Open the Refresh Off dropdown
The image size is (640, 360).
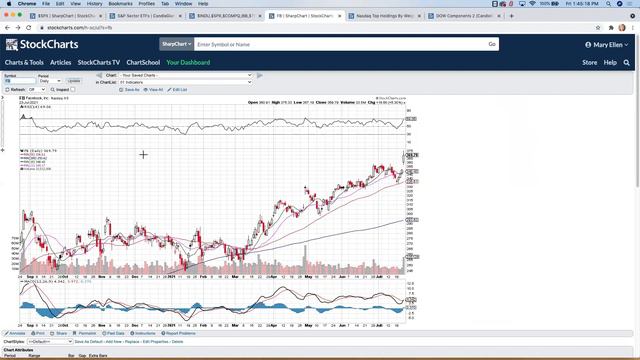36,89
